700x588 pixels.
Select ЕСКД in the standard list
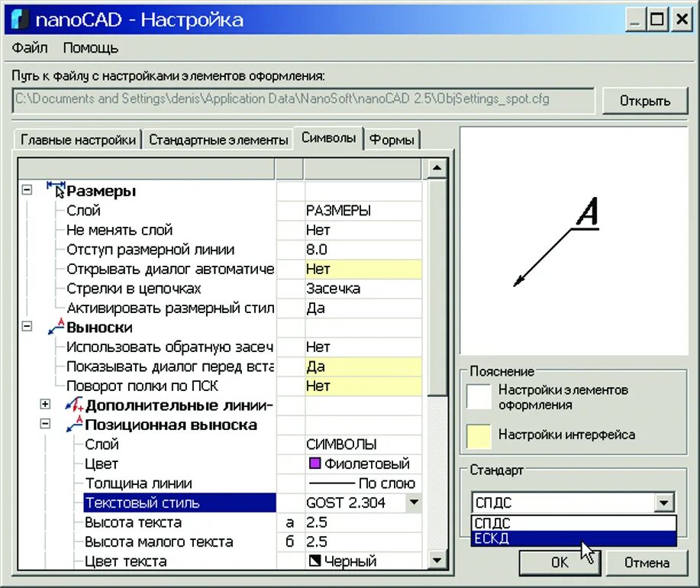pyautogui.click(x=573, y=538)
